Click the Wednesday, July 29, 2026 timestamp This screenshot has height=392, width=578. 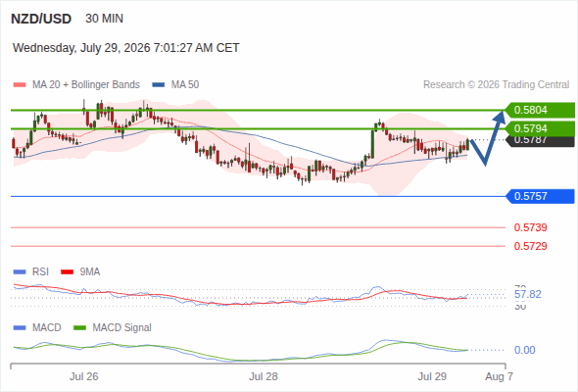click(x=126, y=48)
